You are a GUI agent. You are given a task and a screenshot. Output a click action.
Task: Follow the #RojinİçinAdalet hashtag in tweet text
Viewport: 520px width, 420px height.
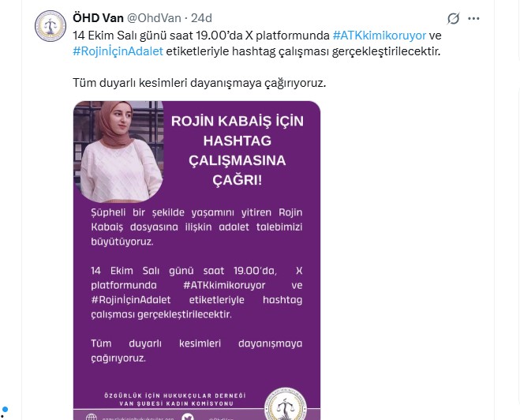tap(118, 51)
